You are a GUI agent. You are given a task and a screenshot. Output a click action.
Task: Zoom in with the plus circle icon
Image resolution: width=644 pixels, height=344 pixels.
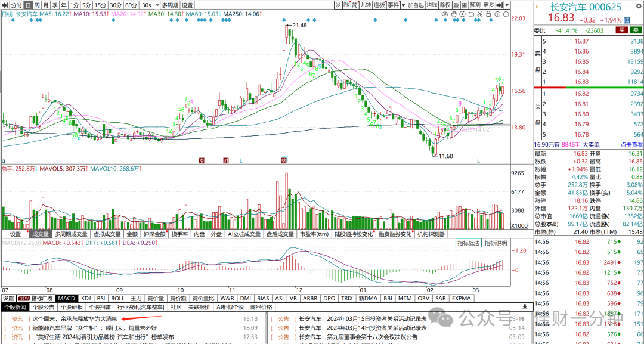497,14
